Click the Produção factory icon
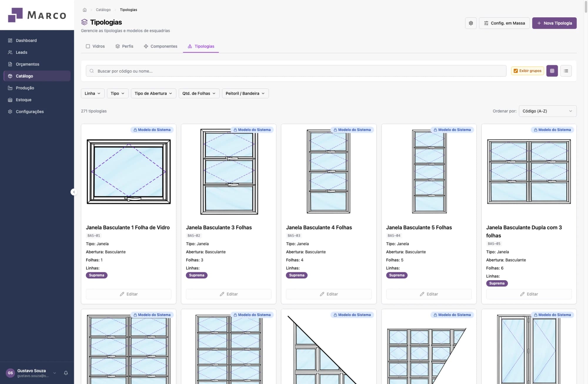Viewport: 588px width, 384px height. point(10,88)
